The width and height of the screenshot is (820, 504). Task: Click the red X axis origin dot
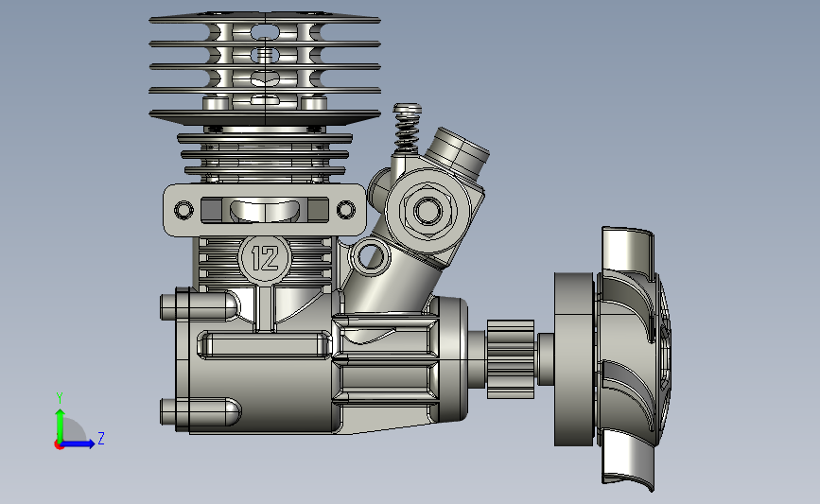pyautogui.click(x=59, y=445)
